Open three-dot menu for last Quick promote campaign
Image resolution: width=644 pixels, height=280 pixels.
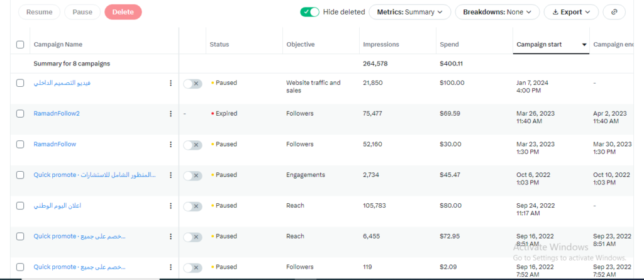point(170,267)
